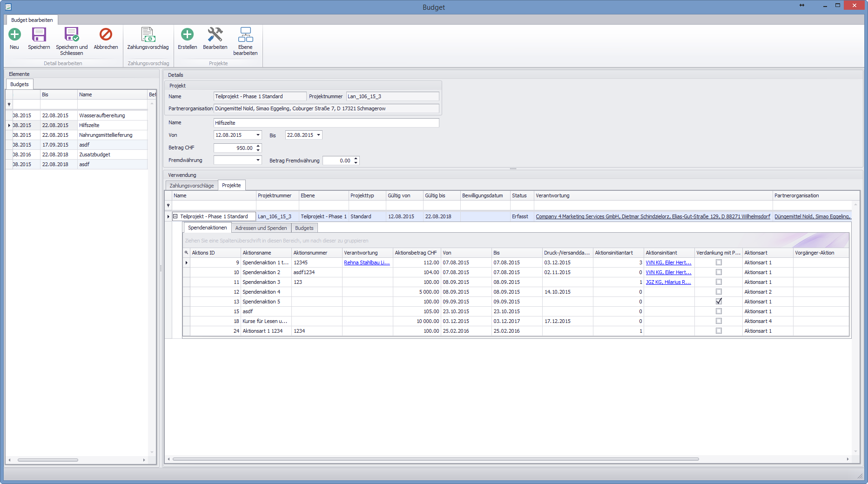
Task: Click the Erstellen project icon
Action: (187, 35)
